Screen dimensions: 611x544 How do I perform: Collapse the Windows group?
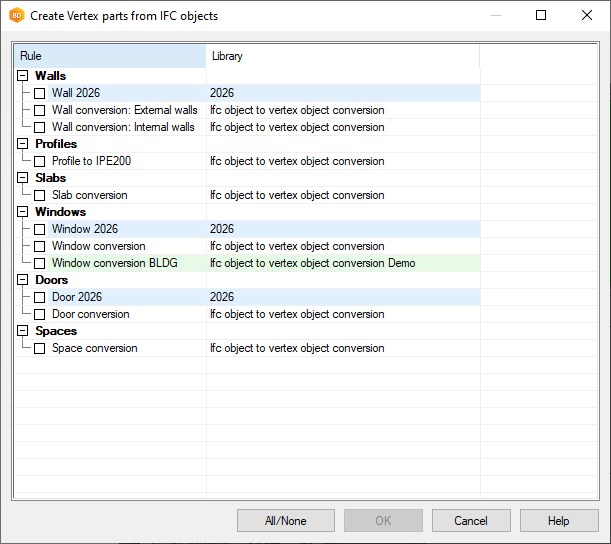coord(23,212)
